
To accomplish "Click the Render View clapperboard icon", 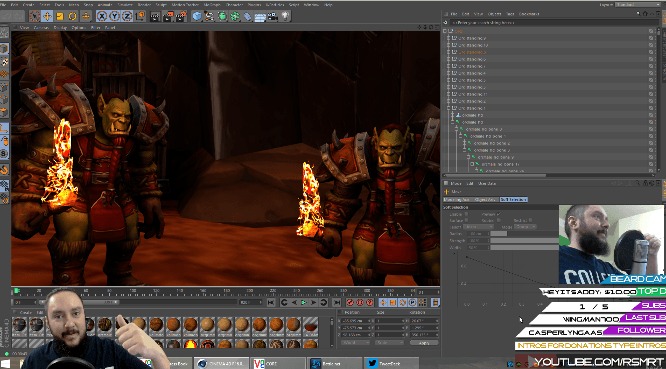I will pyautogui.click(x=155, y=17).
